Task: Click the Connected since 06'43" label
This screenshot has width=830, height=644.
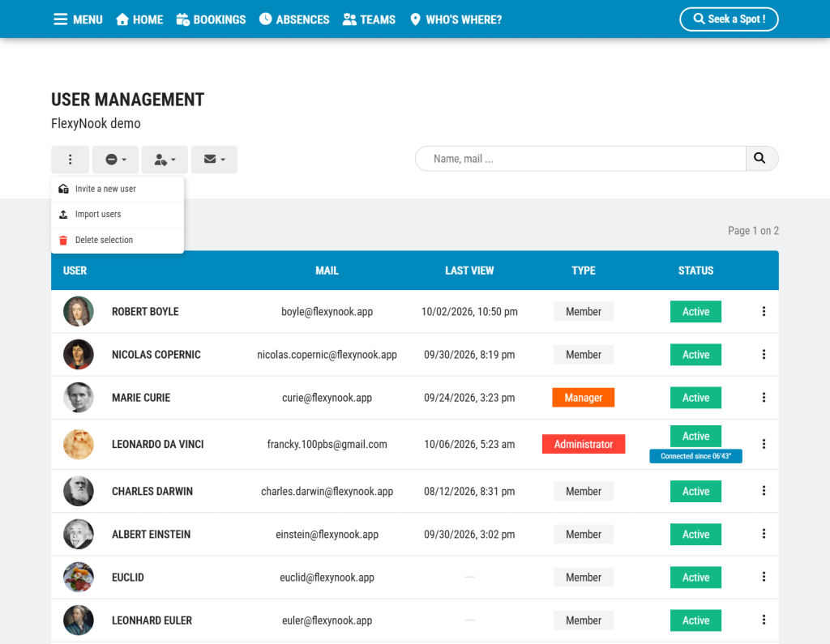Action: pos(695,456)
